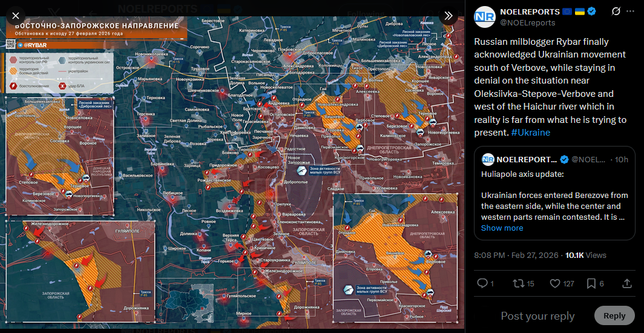Click the Широкое label on the map
The height and width of the screenshot is (333, 644).
click(177, 248)
